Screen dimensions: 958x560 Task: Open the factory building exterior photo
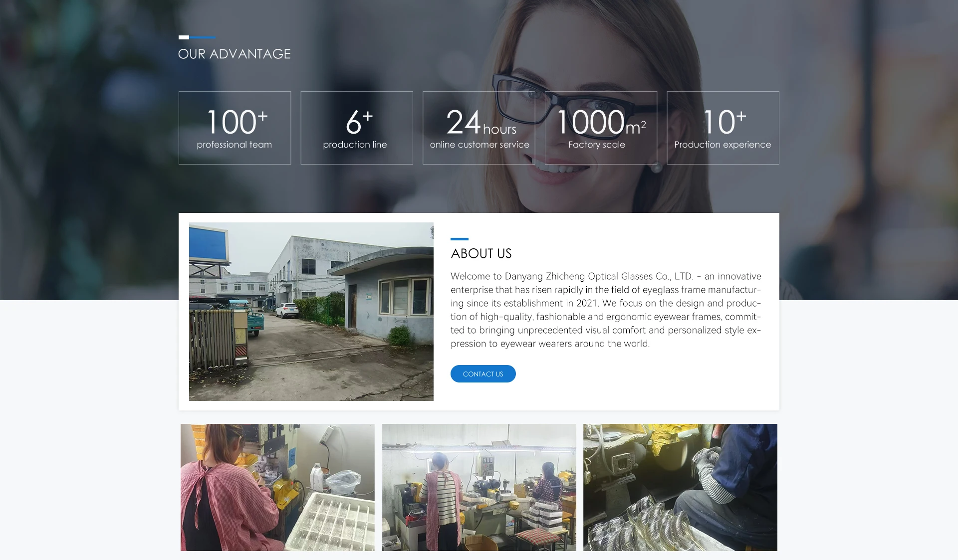tap(311, 311)
